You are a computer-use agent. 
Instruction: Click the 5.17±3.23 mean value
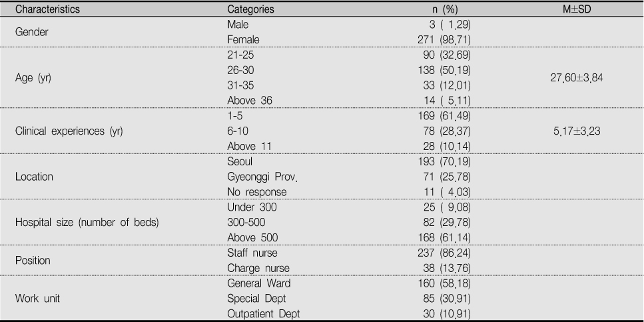pyautogui.click(x=577, y=131)
